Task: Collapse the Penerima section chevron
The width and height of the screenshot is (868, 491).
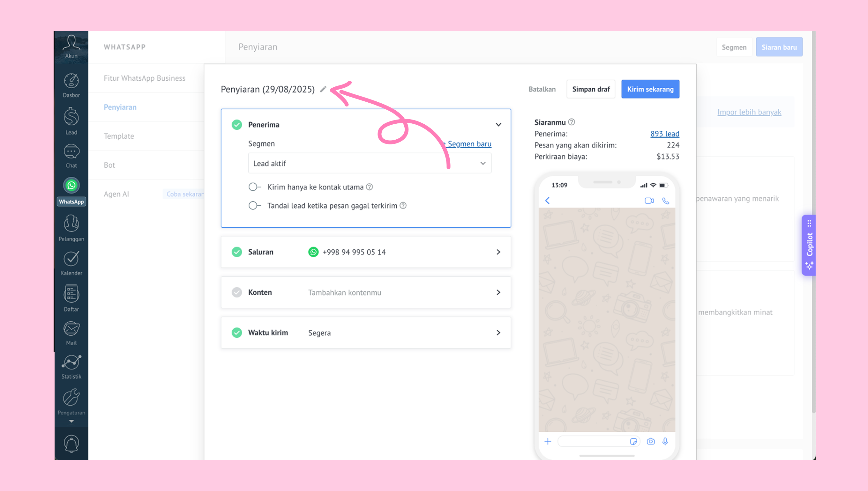Action: (498, 125)
